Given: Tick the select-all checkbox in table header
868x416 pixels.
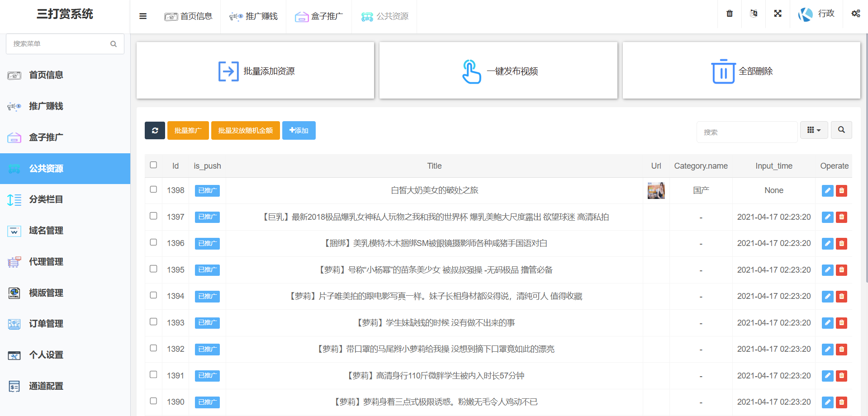Looking at the screenshot, I should (153, 165).
